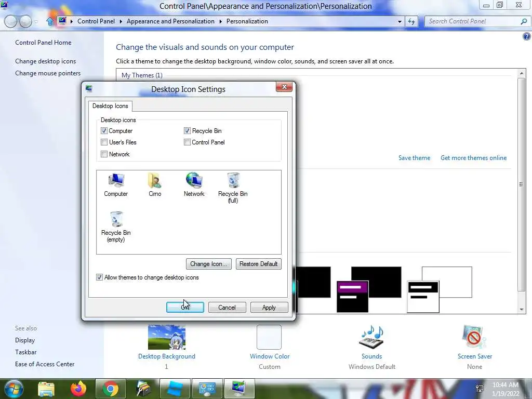Click the Desktop Icon Settings title bar icon
Screen dimensions: 532x399
89,88
